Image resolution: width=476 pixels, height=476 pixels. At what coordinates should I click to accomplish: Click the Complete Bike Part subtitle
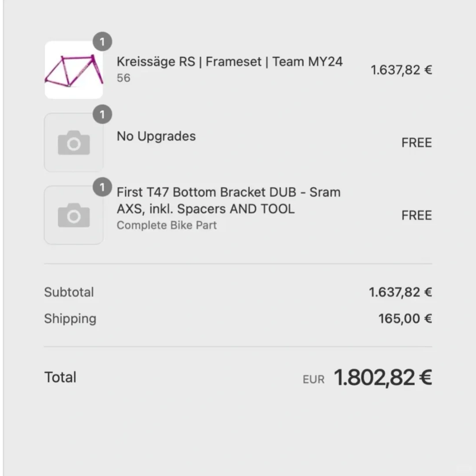pos(167,225)
